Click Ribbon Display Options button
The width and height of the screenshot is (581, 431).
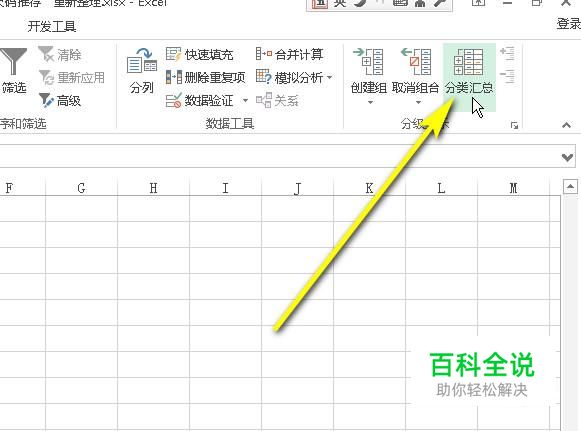click(478, 3)
